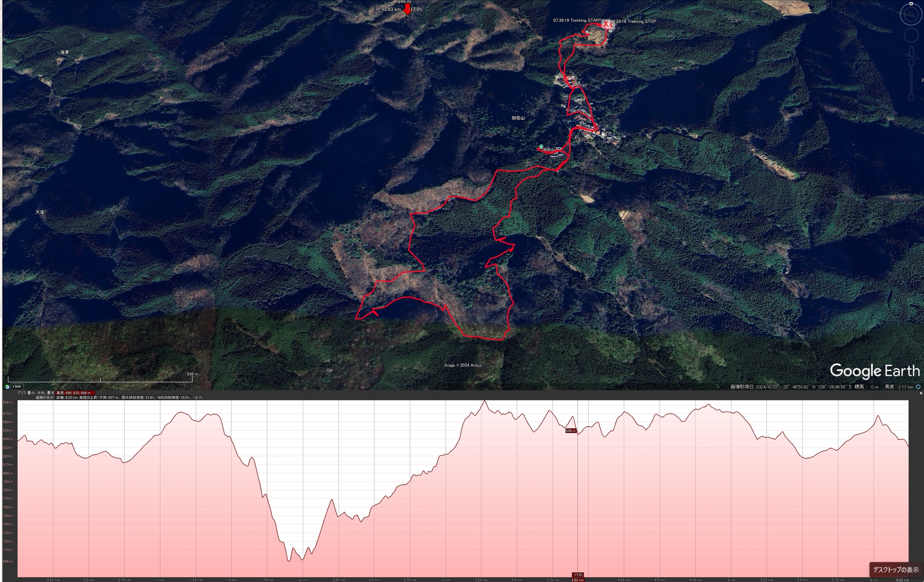Click the 画像取得日 2024/4/20 imagery date
The height and width of the screenshot is (582, 924).
tap(754, 387)
